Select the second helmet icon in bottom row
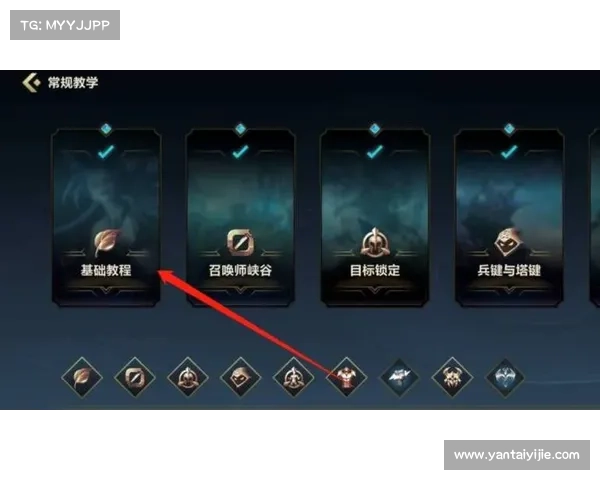The image size is (600, 480). pos(293,377)
